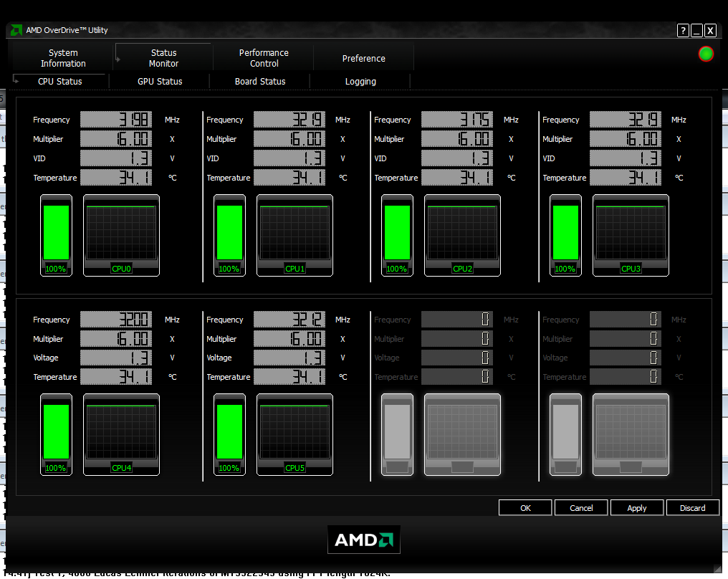Image resolution: width=728 pixels, height=579 pixels.
Task: Switch to the Status Monitor tab
Action: click(x=163, y=58)
